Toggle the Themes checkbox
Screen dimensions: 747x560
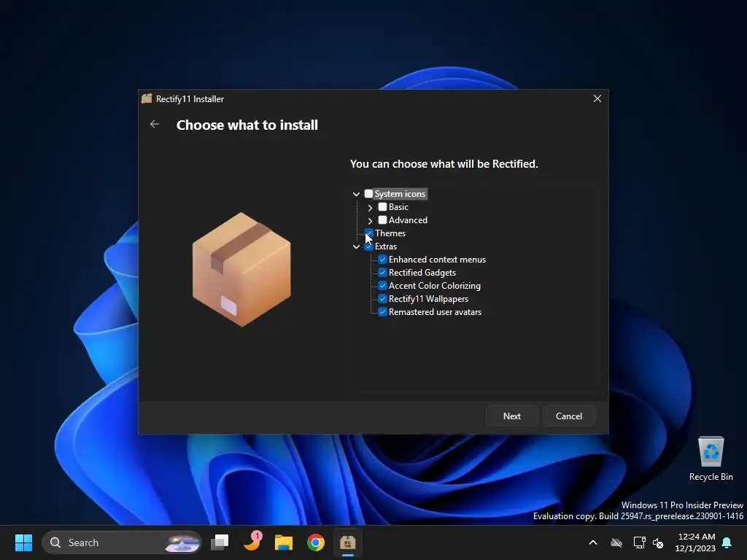click(368, 233)
